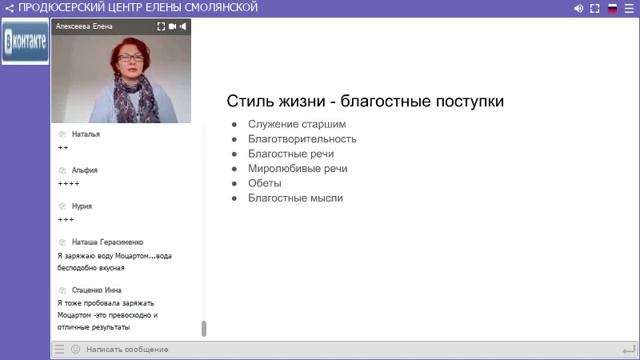Select chat user name Наташа Герасименко

(x=107, y=242)
